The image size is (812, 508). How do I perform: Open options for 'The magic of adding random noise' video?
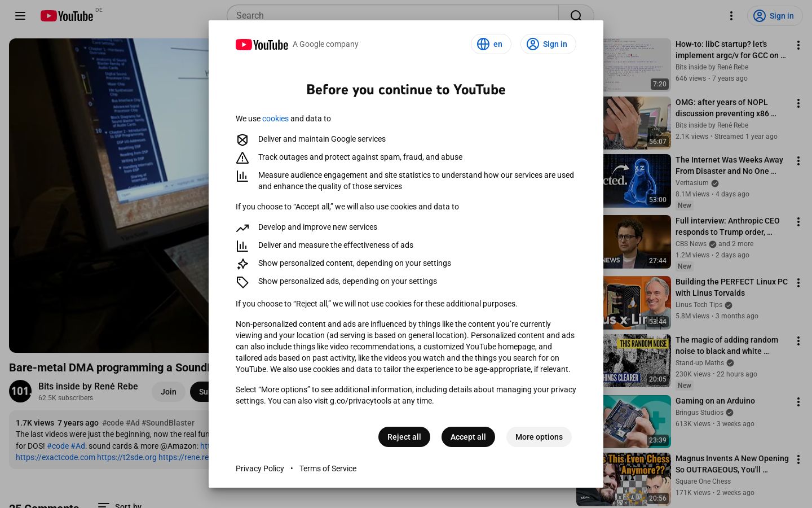[x=798, y=341]
